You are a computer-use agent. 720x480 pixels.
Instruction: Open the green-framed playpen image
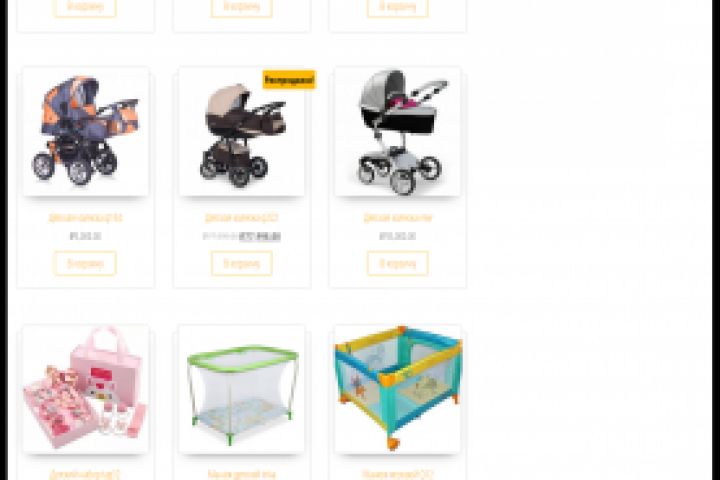(x=242, y=389)
